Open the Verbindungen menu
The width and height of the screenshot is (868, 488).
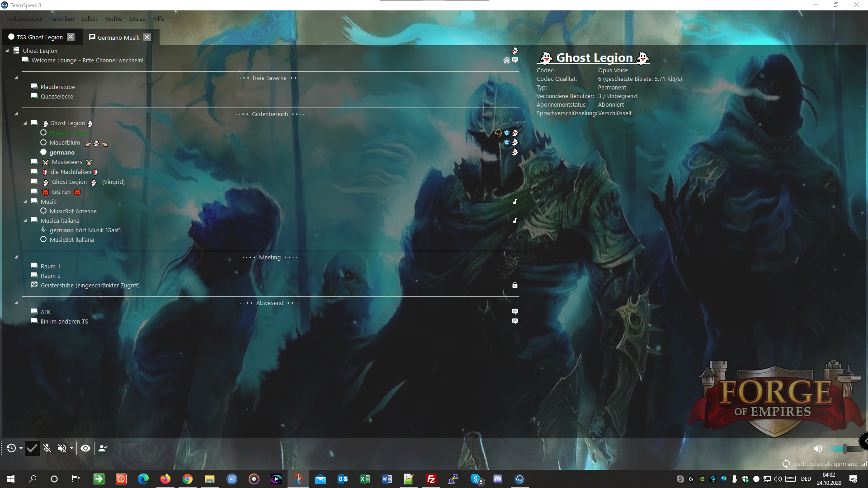[x=24, y=19]
